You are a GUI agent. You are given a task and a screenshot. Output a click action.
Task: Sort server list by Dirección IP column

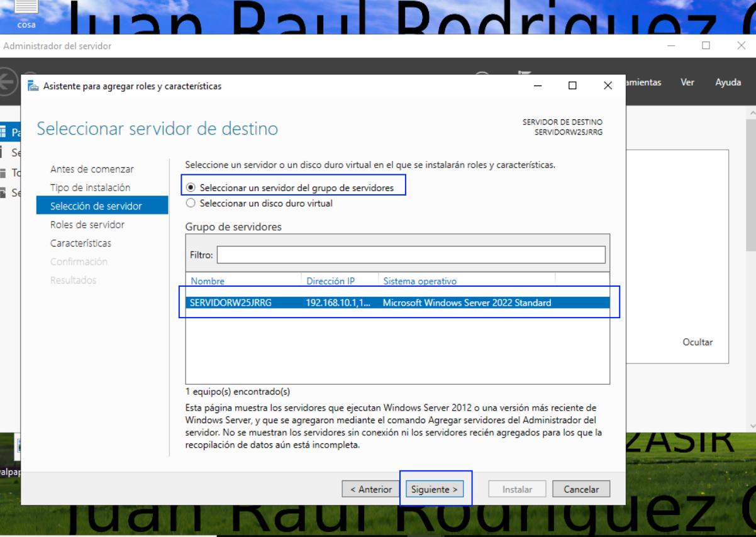point(340,281)
